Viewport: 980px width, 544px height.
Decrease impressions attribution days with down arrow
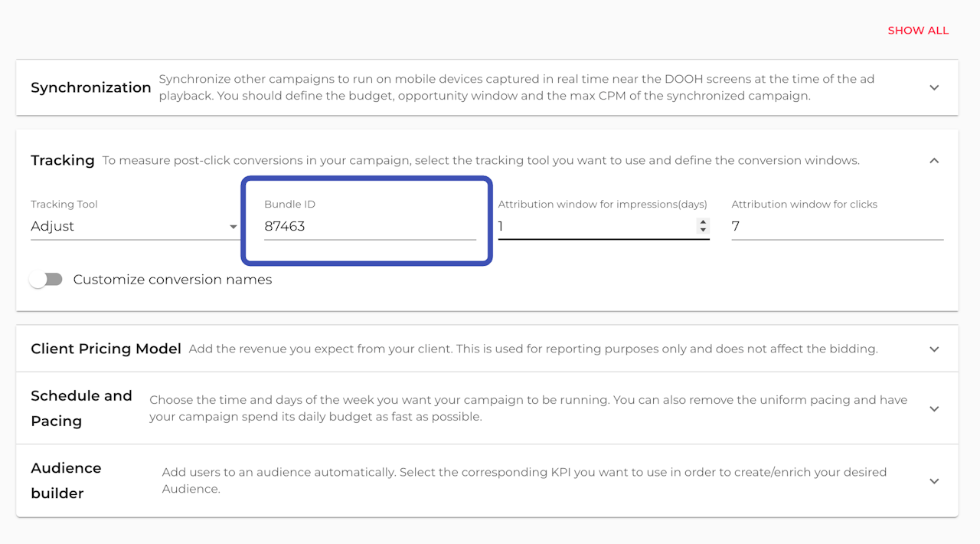703,230
